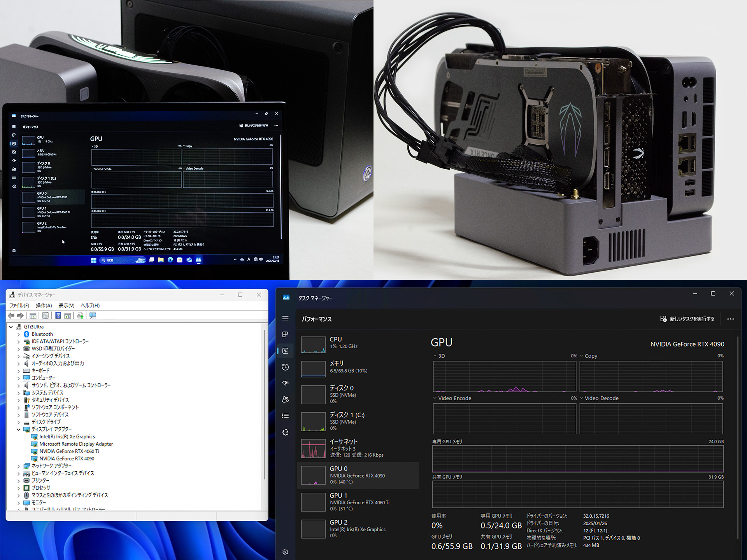Open the 操作(A) menu in Device Manager
This screenshot has height=560, width=747.
44,306
